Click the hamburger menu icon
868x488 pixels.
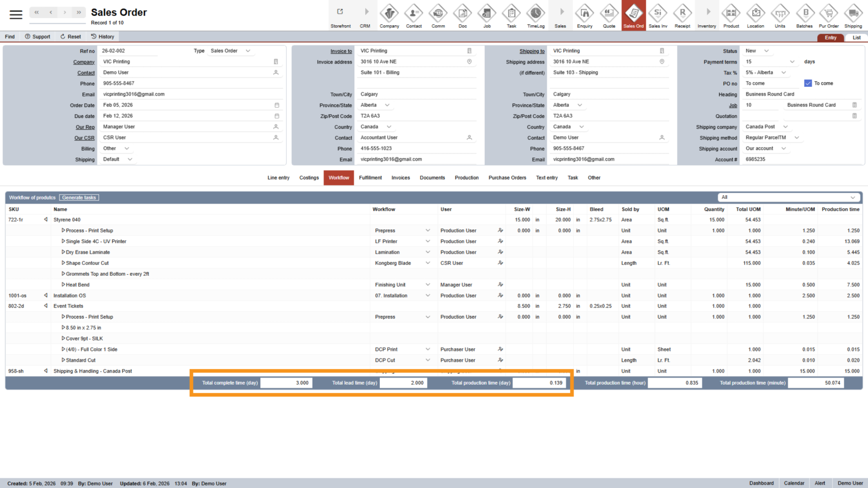(x=16, y=14)
